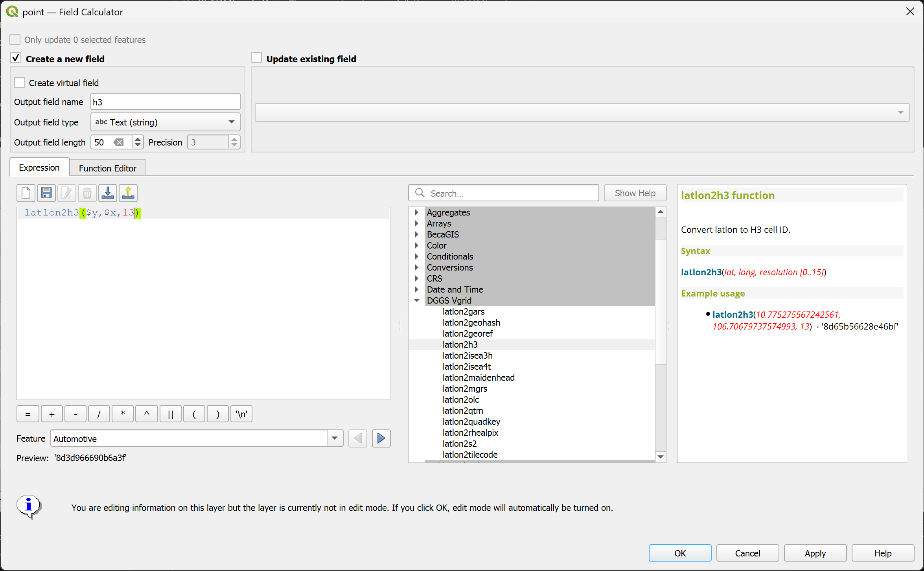The image size is (924, 571).
Task: Click the Clear editor new-file icon
Action: [x=26, y=193]
